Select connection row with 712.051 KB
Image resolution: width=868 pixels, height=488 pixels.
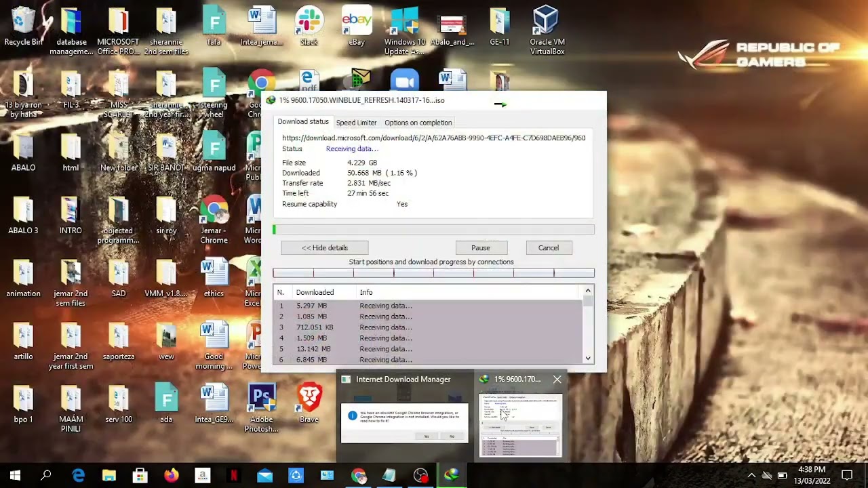coord(428,327)
